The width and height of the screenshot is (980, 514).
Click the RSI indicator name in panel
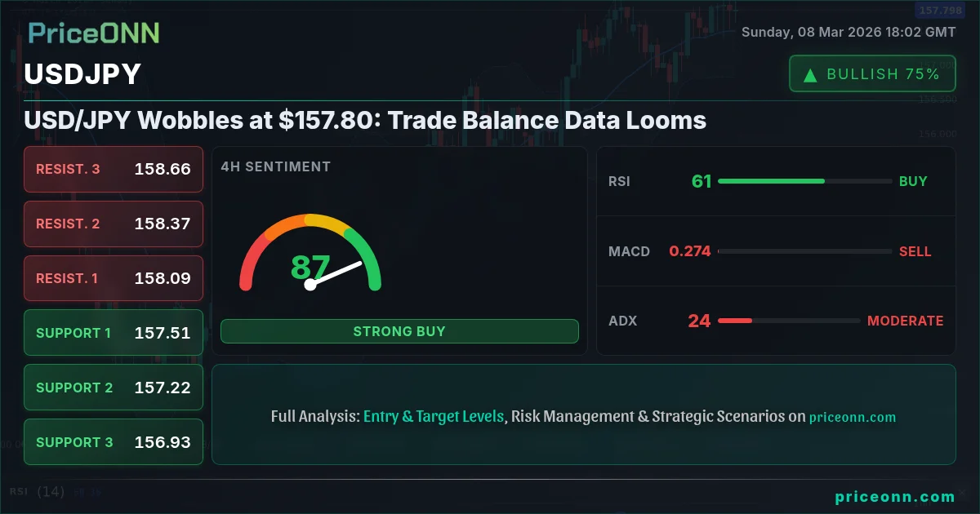[619, 181]
